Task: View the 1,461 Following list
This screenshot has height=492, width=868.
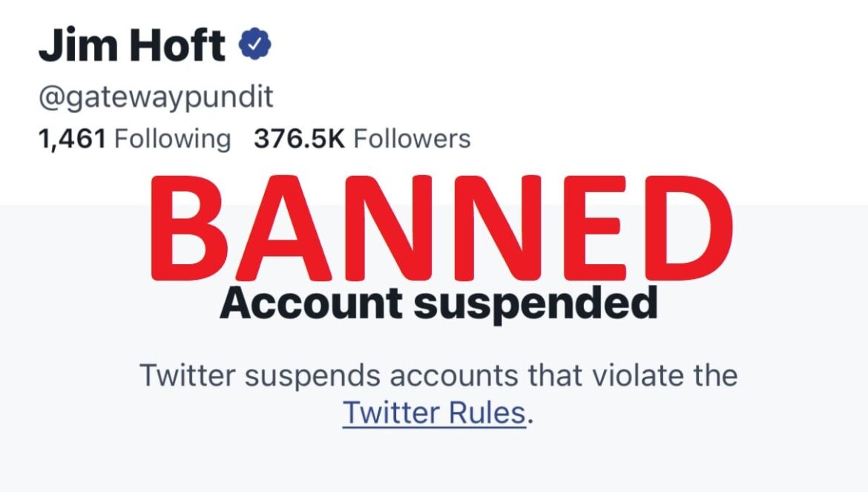Action: 134,138
